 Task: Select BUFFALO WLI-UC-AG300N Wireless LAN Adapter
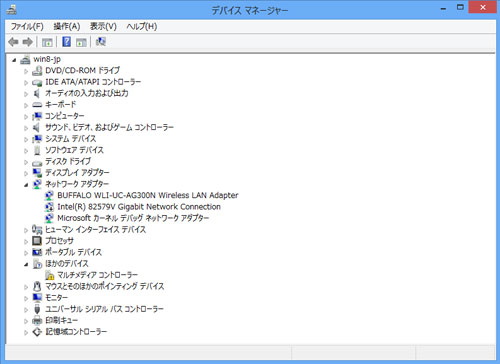click(x=148, y=195)
